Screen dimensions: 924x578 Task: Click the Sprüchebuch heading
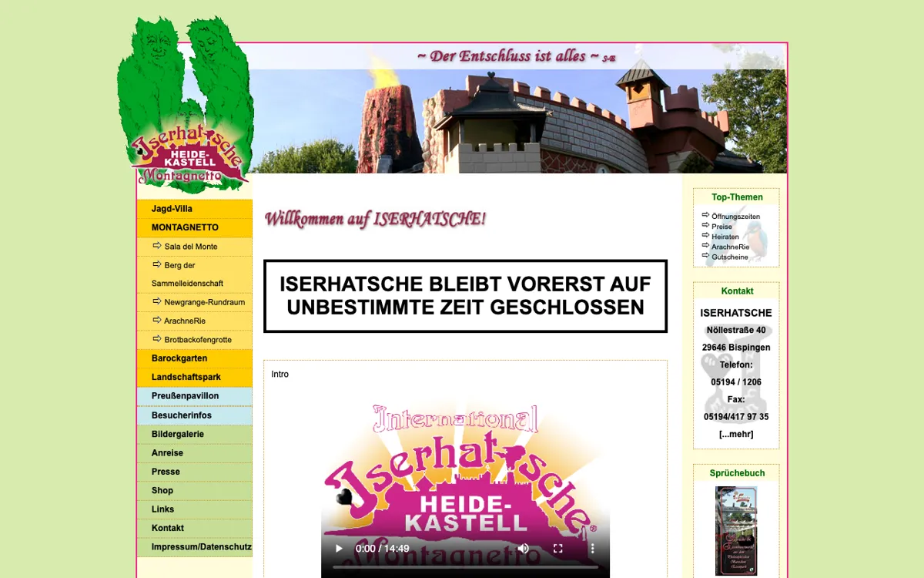point(737,473)
